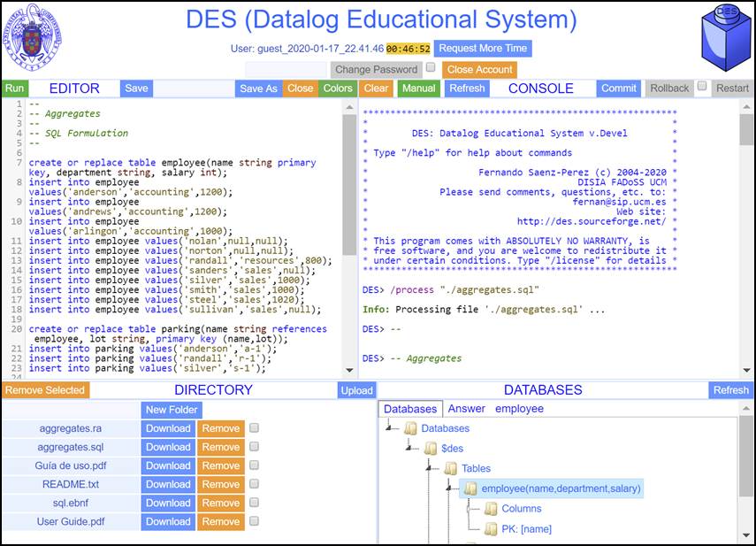Restart the DES console
756x546 pixels.
point(732,88)
